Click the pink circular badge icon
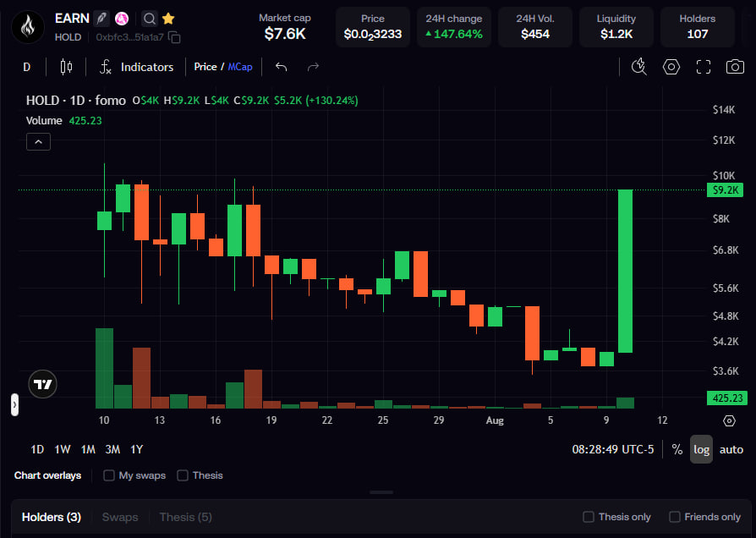The image size is (756, 538). 122,19
